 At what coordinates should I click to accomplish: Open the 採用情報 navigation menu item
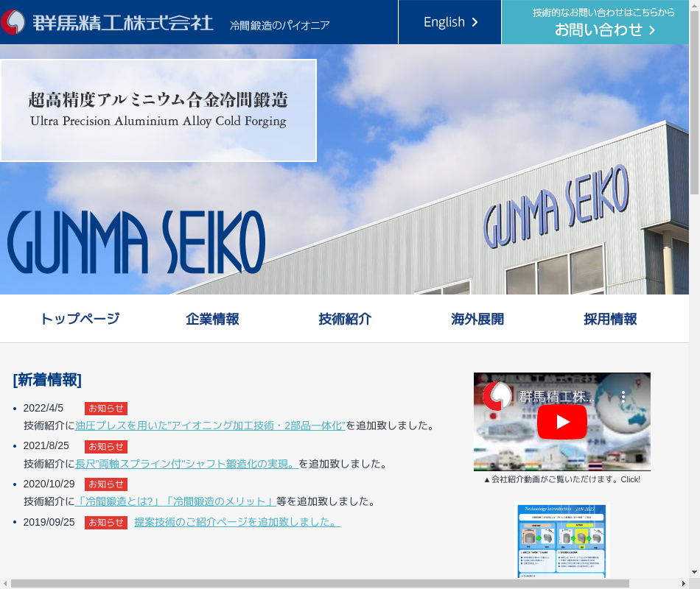tap(610, 319)
